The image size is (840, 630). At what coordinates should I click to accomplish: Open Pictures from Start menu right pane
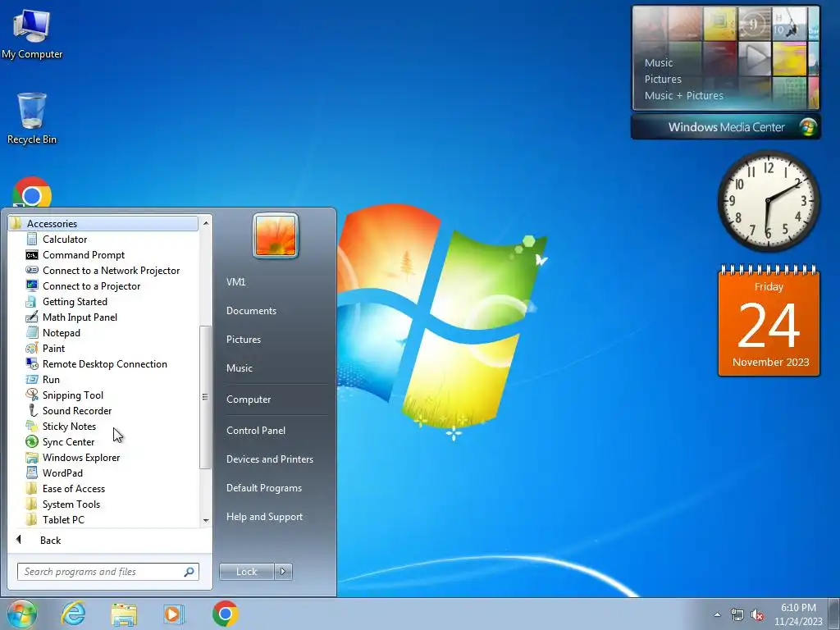coord(243,339)
